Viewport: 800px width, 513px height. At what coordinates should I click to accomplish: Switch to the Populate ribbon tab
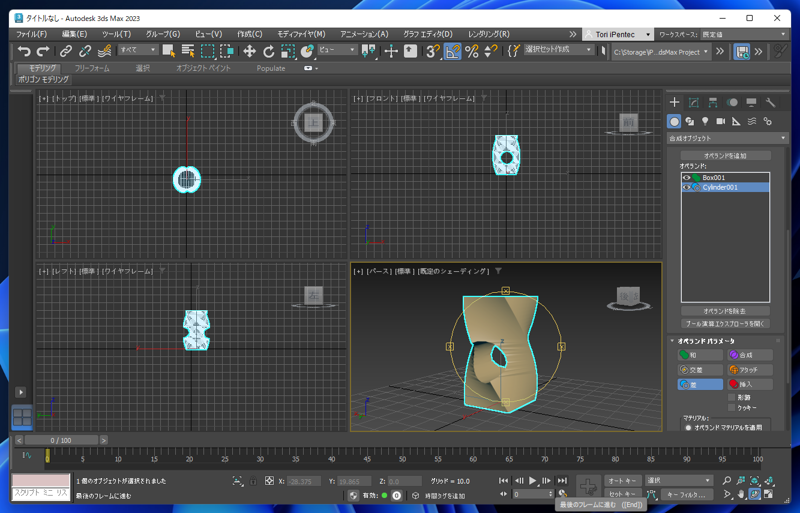pos(271,68)
